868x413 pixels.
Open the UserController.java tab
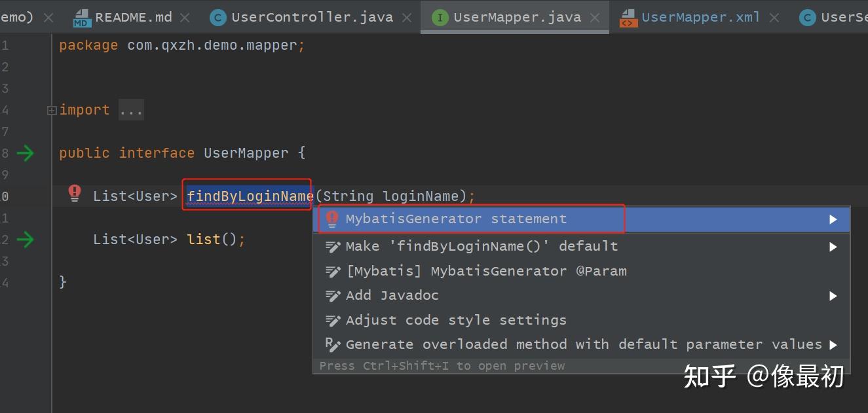point(311,17)
